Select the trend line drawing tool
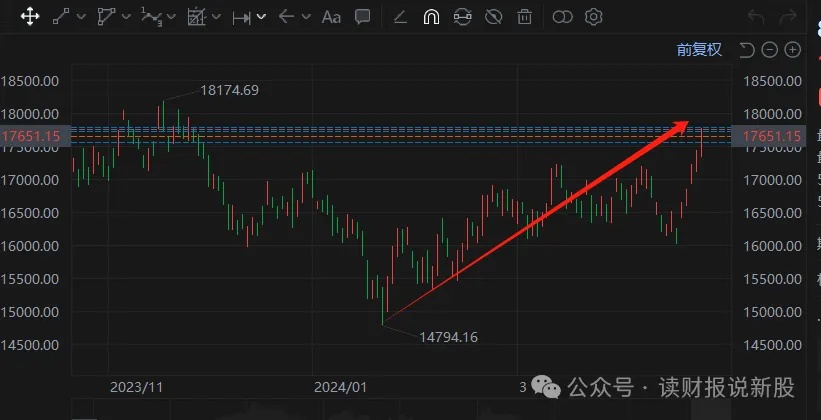The width and height of the screenshot is (821, 420). [x=61, y=17]
